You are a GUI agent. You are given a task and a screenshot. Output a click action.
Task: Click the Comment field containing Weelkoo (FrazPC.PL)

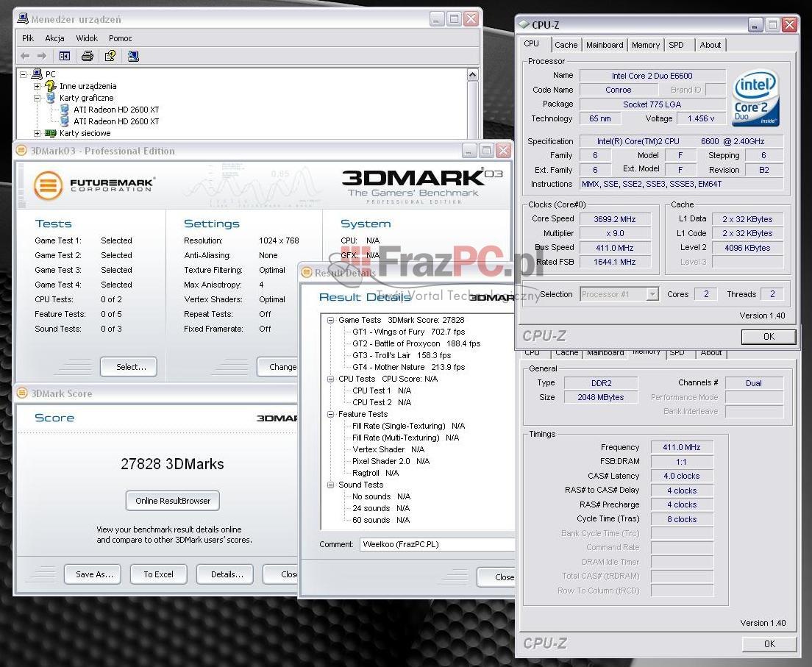point(437,544)
